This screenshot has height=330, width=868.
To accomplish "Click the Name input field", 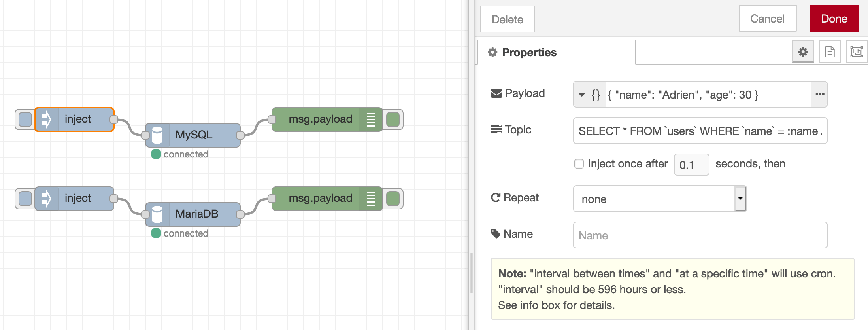I will [700, 235].
